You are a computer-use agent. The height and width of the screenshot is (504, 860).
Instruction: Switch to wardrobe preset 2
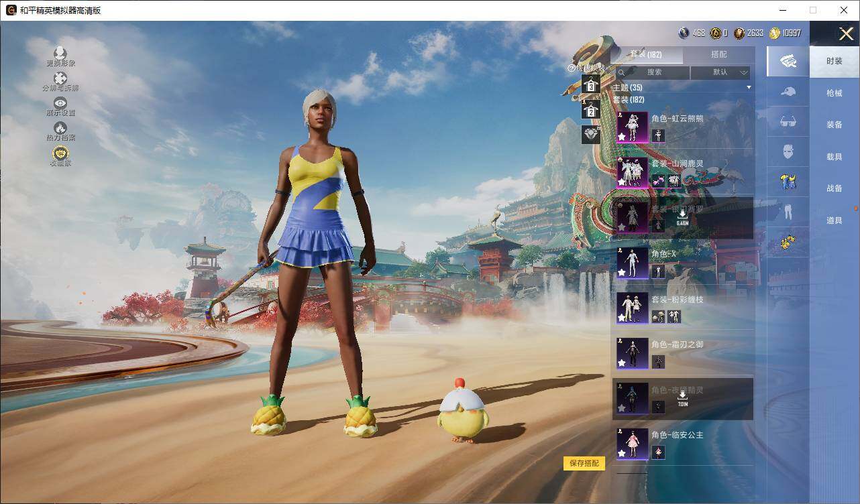pos(590,110)
